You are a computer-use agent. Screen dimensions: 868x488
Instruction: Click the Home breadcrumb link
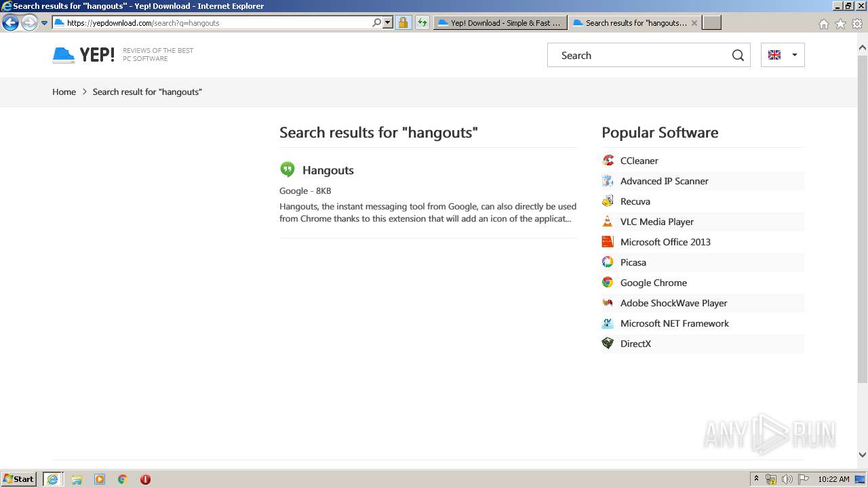[64, 91]
